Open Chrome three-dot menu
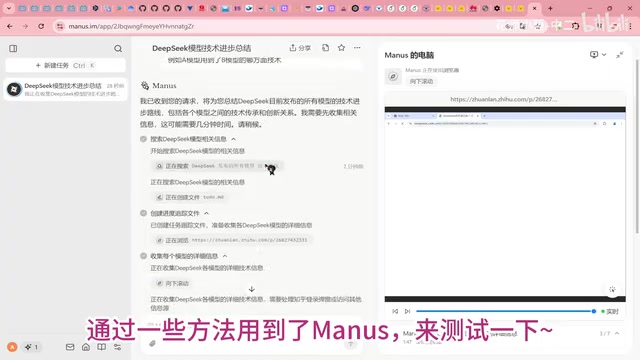Screen dimensions: 640x360 pos(631,26)
